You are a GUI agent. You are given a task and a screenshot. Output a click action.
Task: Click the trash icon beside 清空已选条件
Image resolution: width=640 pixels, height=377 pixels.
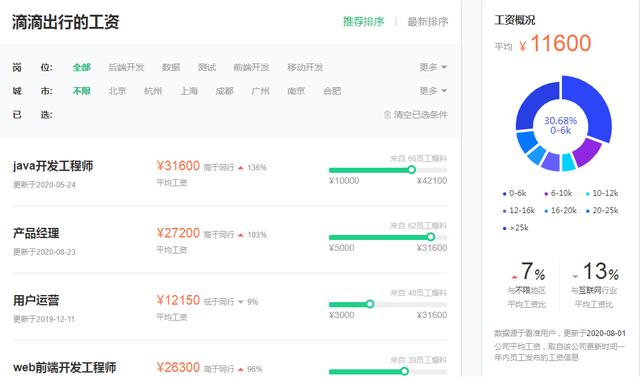point(387,115)
